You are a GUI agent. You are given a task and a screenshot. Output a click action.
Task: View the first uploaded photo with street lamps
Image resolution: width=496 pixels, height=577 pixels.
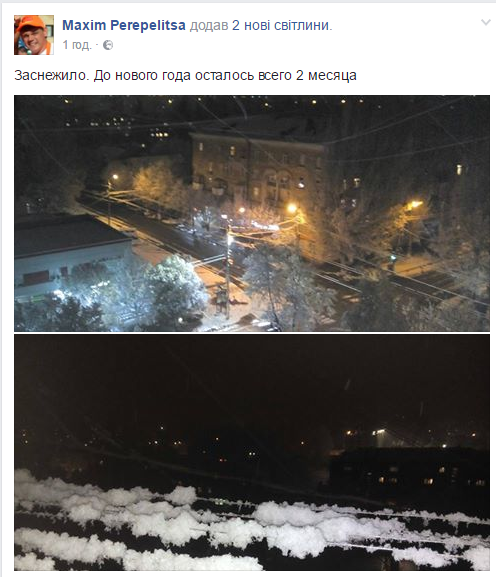[x=252, y=213]
